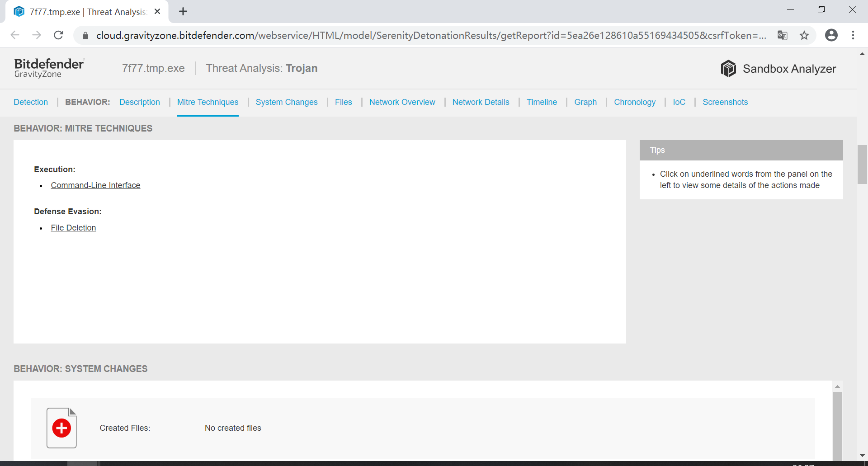Open a new browser tab
Viewport: 868px width, 466px height.
point(183,12)
